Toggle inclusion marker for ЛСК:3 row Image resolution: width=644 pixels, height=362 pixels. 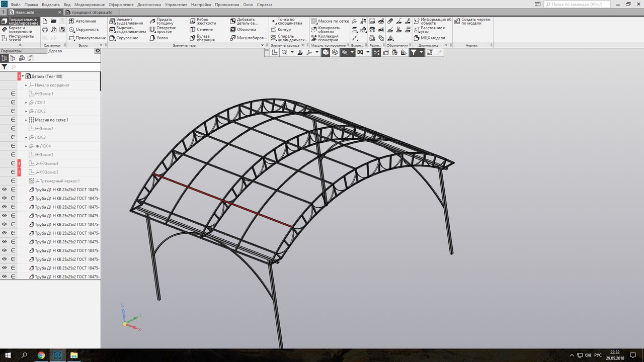pos(13,137)
